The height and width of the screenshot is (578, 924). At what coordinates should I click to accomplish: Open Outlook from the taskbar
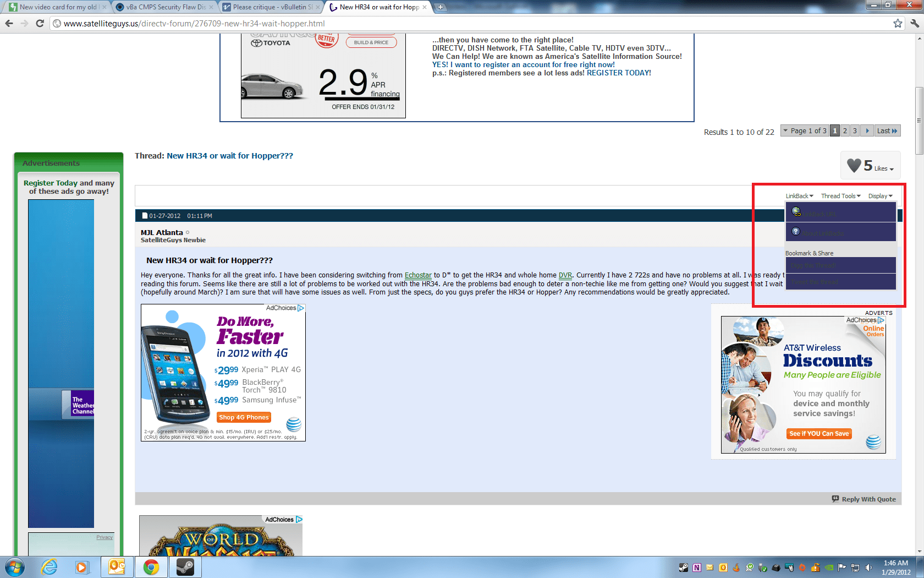pos(117,567)
